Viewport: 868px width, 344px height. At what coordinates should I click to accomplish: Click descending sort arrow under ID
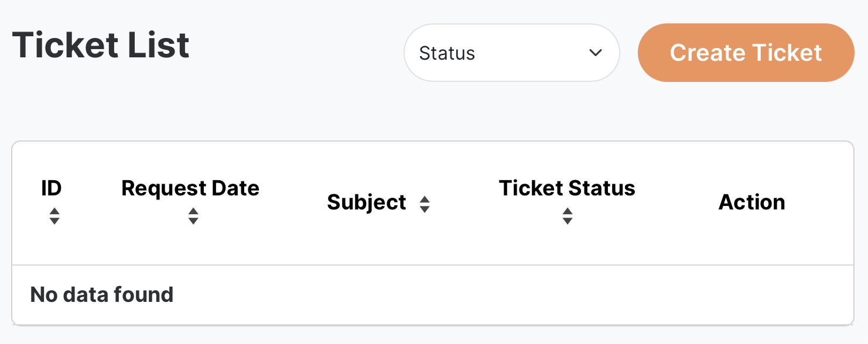tap(54, 221)
